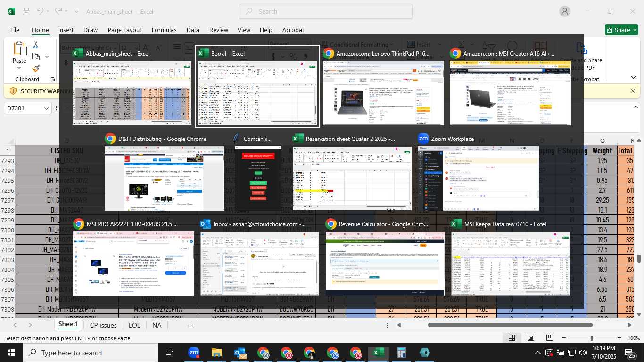Screen dimensions: 644x362
Task: Switch to the Page Layout ribbon tab
Action: (x=124, y=30)
